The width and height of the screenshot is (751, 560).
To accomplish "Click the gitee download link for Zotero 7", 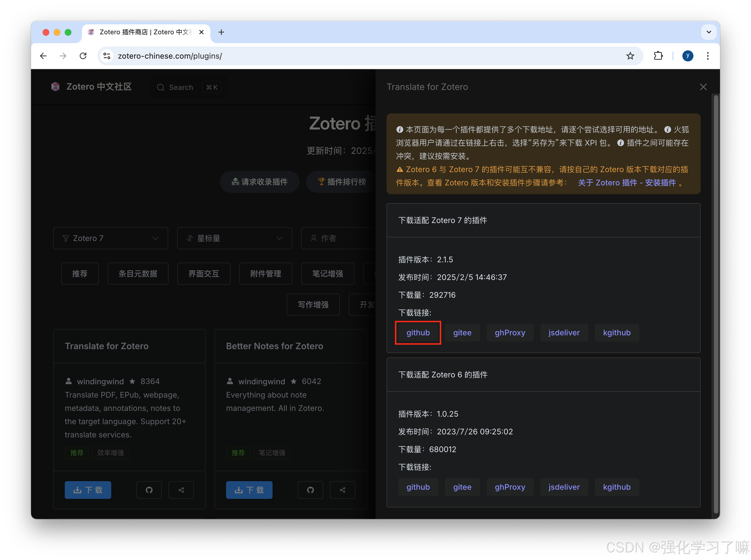I will 462,333.
